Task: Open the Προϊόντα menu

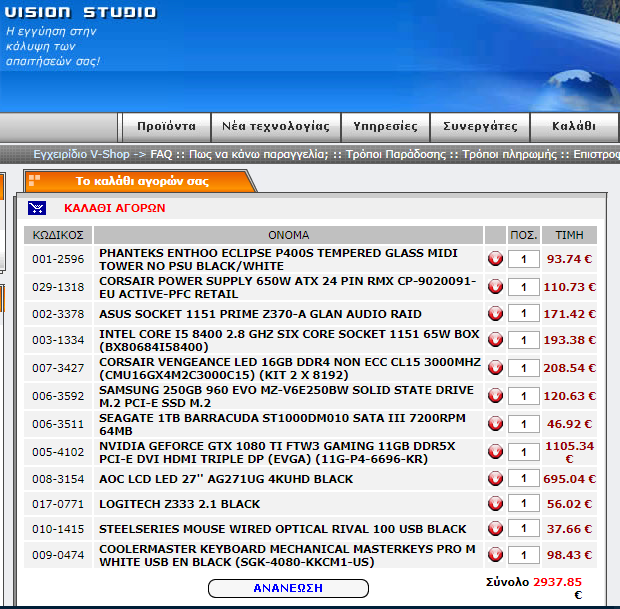Action: (x=166, y=127)
